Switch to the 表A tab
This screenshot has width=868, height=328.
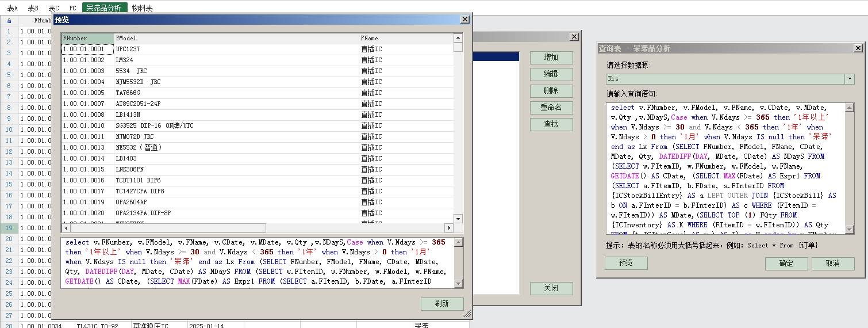tap(13, 8)
